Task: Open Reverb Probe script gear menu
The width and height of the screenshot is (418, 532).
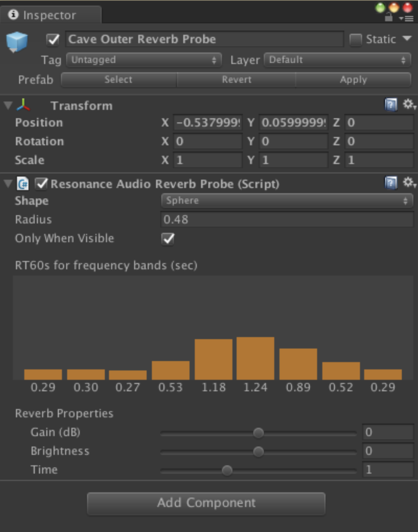Action: click(x=409, y=183)
